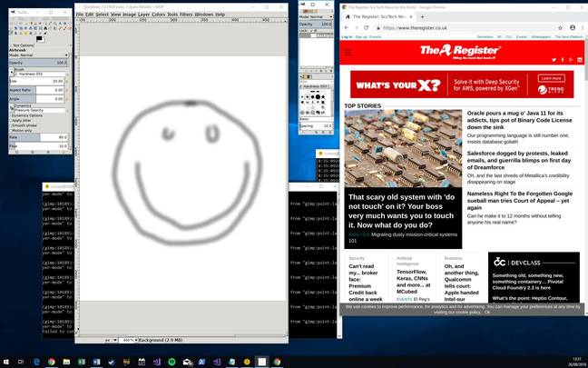The image size is (588, 368).
Task: Click The Register logo
Action: coord(460,52)
